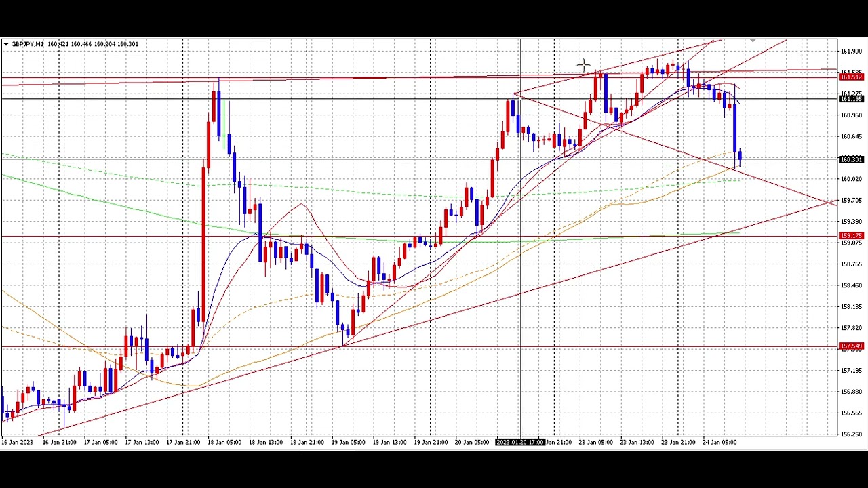Click the red 157.549 price label
The height and width of the screenshot is (488, 868).
851,347
